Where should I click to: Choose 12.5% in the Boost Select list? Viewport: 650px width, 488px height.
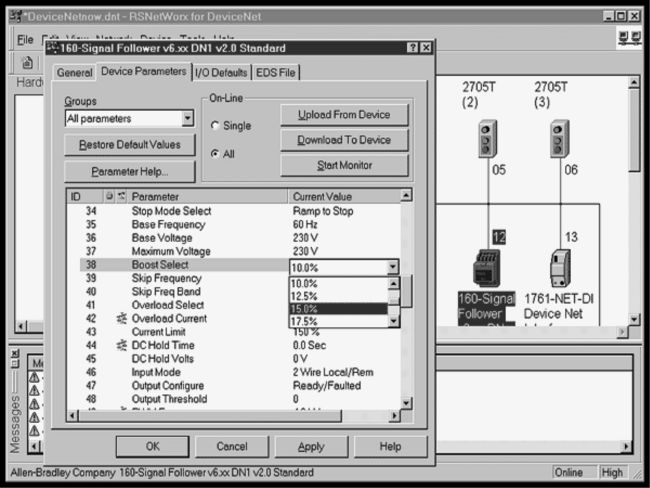tap(338, 296)
